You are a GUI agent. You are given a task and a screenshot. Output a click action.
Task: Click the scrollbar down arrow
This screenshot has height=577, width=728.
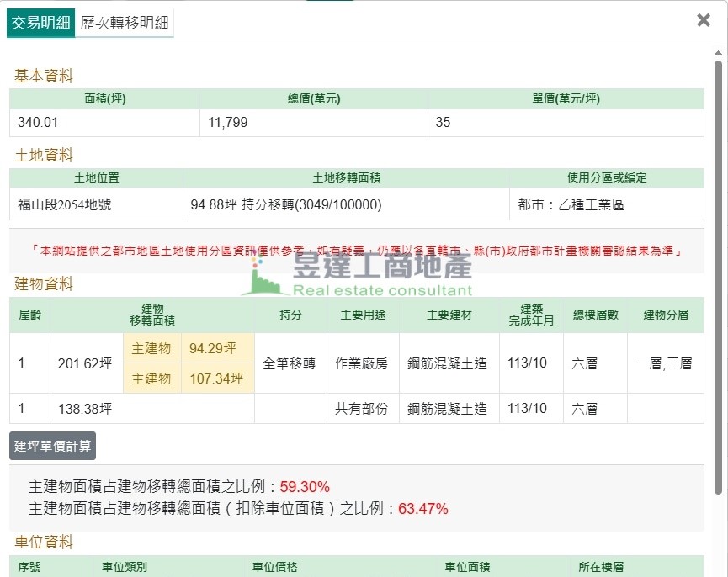(x=718, y=570)
